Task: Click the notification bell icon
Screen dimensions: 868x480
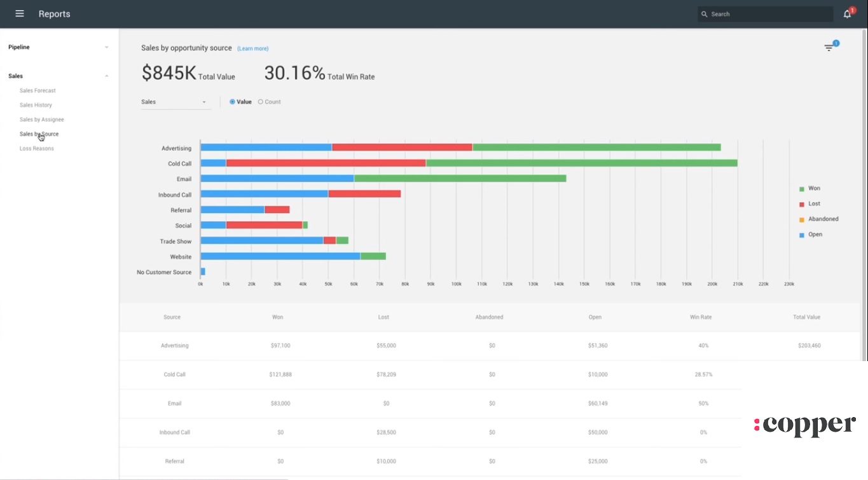Action: (x=846, y=13)
